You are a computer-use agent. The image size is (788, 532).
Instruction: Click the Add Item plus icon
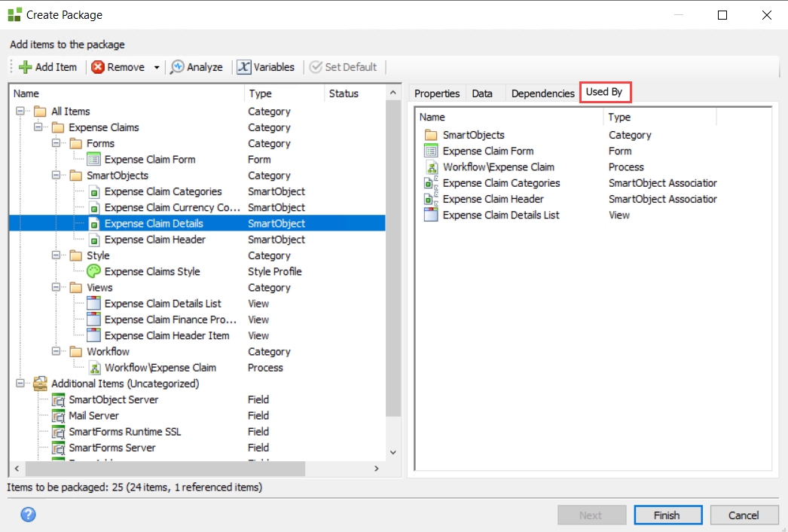click(x=25, y=67)
